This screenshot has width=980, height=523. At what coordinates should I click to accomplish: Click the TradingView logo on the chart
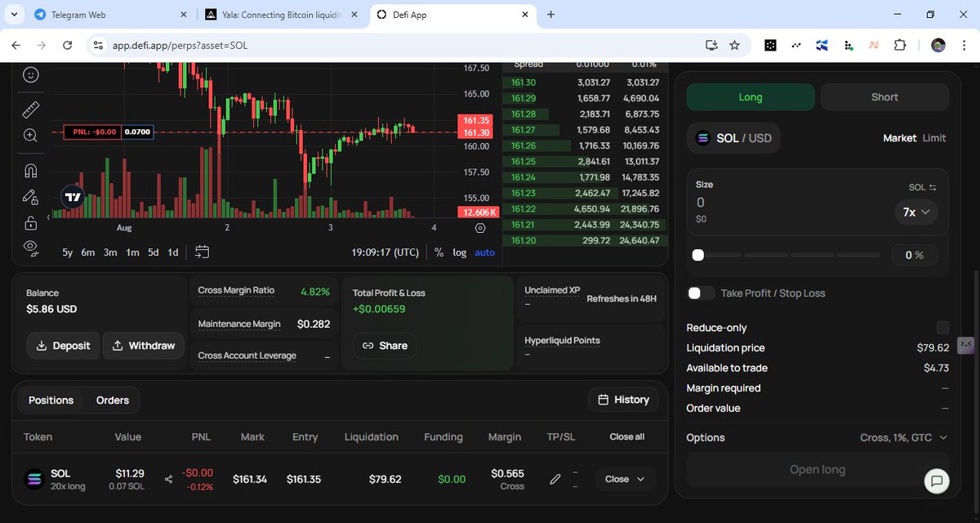click(73, 196)
